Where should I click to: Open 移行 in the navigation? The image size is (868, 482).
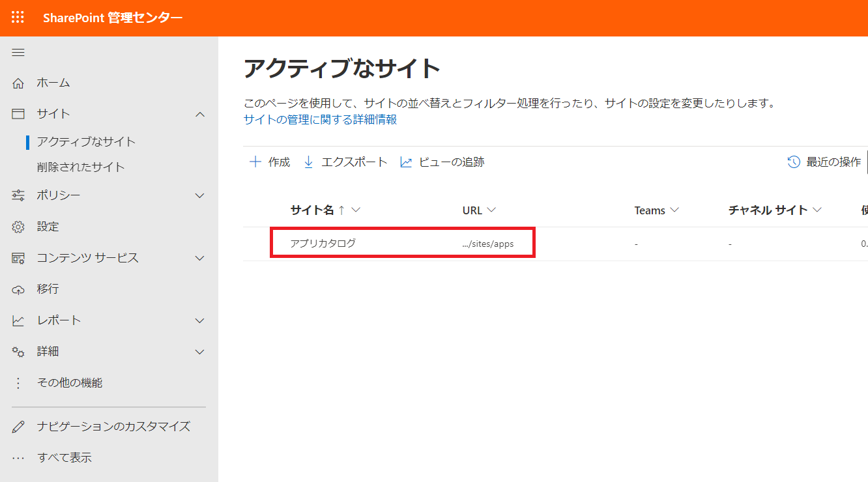tap(48, 289)
